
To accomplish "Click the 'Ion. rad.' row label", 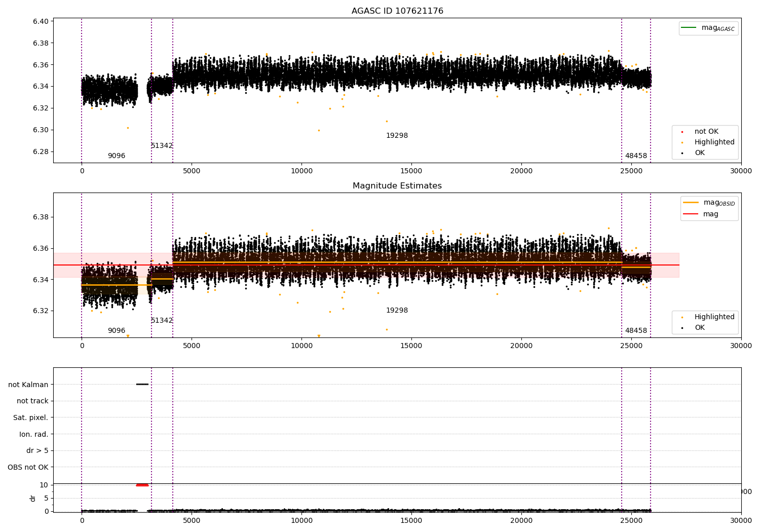I will pos(34,434).
